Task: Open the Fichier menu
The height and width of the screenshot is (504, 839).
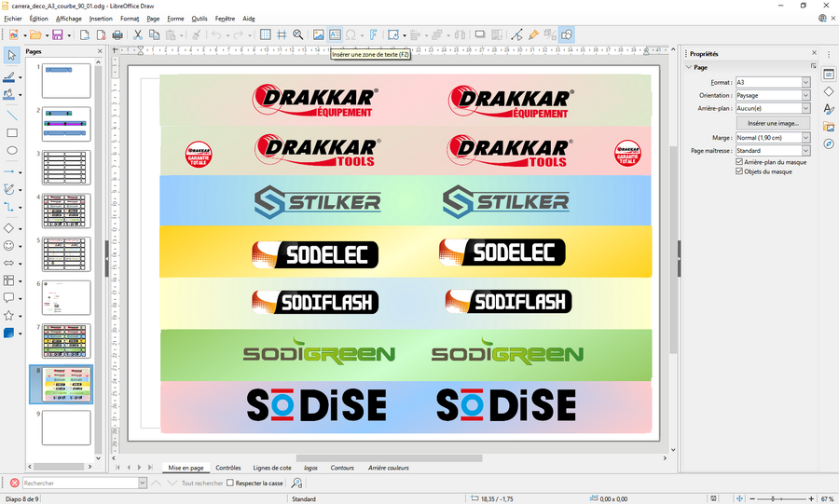Action: 13,19
